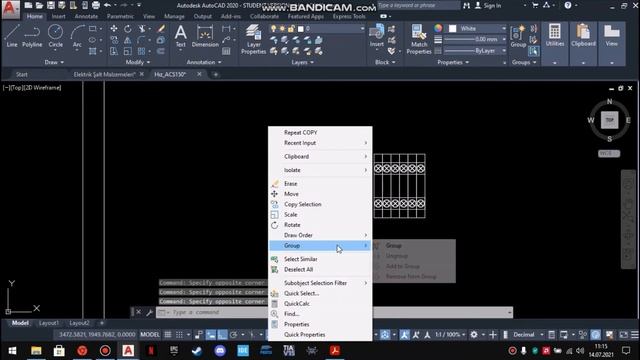Click the Rectangular Array icon in Modify panel
This screenshot has height=360, width=640.
142,51
